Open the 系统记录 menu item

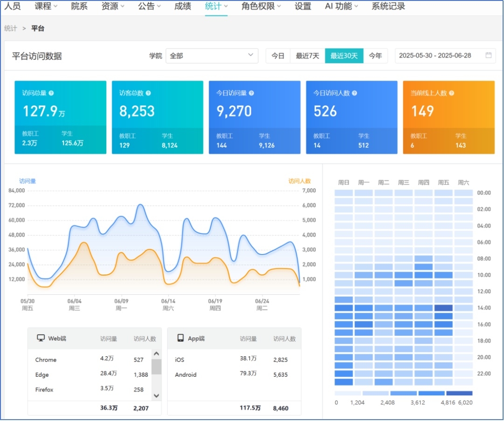[388, 7]
